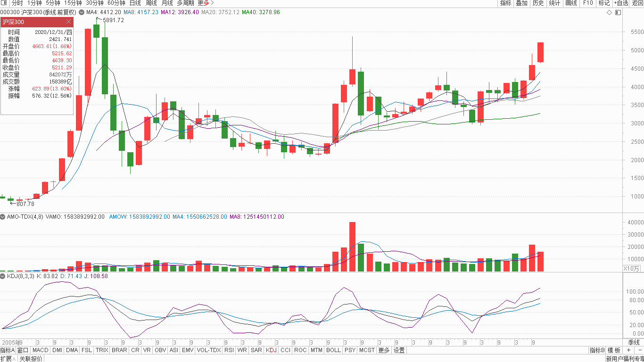The height and width of the screenshot is (362, 644).
Task: Select the 窗口 window tab
Action: point(23,350)
